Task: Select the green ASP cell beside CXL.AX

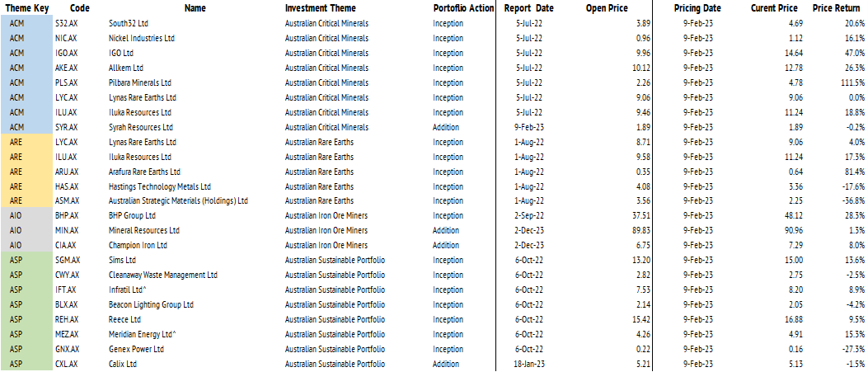Action: (16, 364)
